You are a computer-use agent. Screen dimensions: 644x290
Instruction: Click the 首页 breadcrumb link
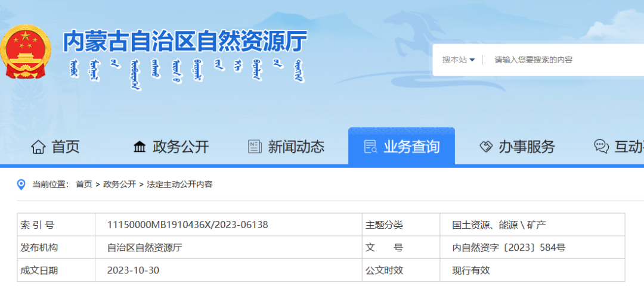click(84, 185)
